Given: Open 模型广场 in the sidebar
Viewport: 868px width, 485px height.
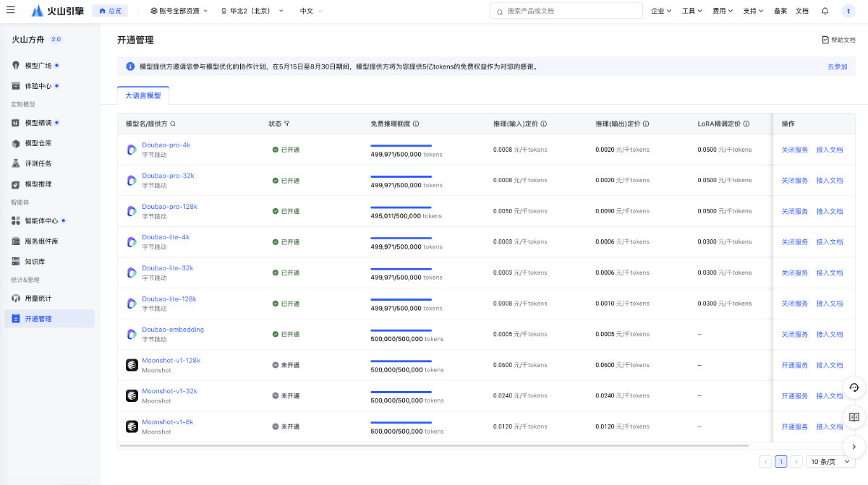Looking at the screenshot, I should pyautogui.click(x=49, y=65).
